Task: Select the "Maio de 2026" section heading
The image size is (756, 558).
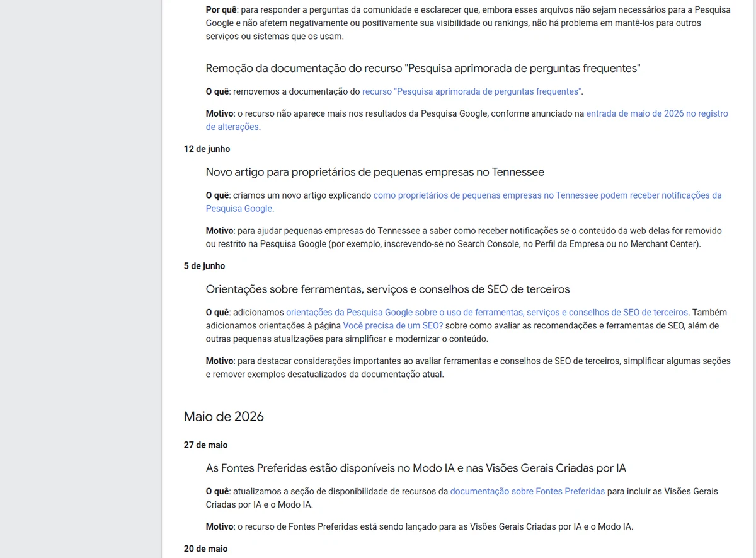Action: (x=224, y=417)
